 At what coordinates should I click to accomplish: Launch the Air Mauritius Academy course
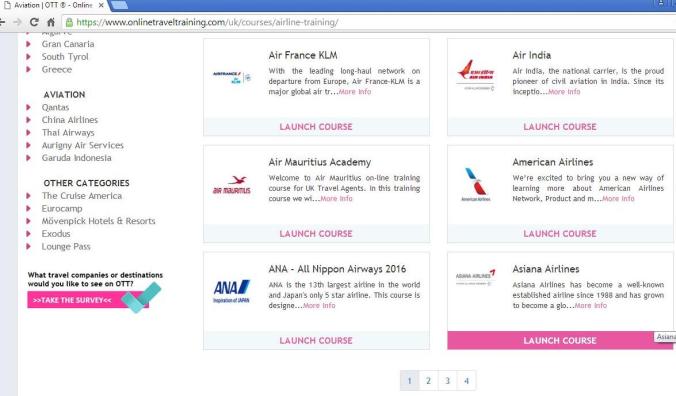316,234
